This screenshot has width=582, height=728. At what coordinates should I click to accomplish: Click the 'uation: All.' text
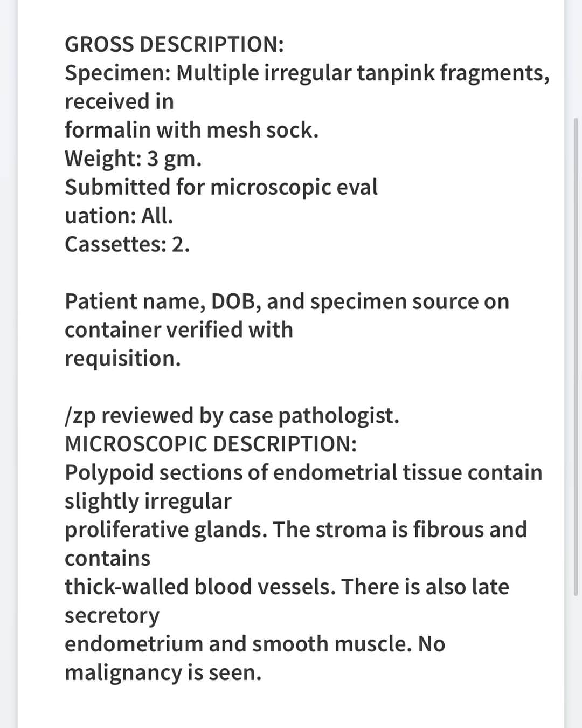click(119, 216)
